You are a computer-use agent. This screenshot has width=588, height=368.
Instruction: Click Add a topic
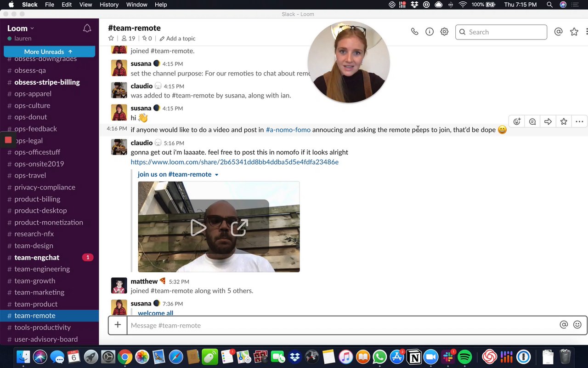pos(177,38)
